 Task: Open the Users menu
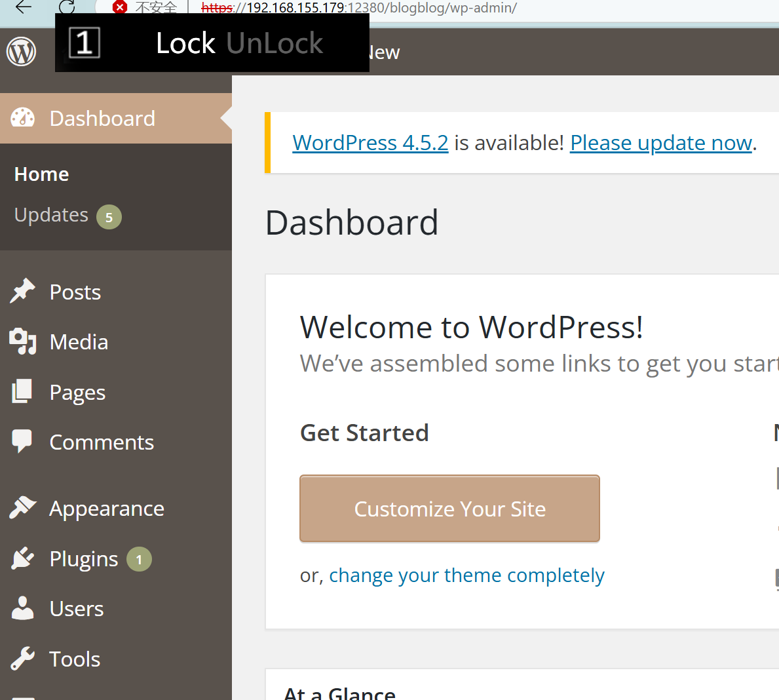point(116,608)
